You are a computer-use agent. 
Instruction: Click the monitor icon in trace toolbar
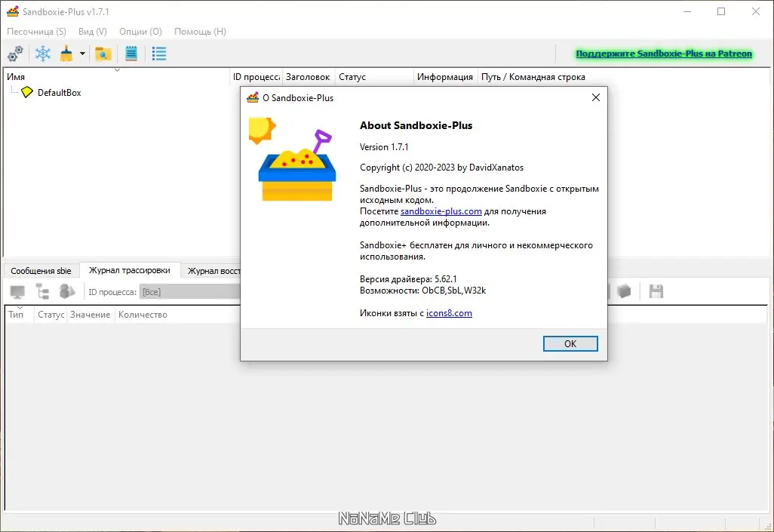[17, 292]
